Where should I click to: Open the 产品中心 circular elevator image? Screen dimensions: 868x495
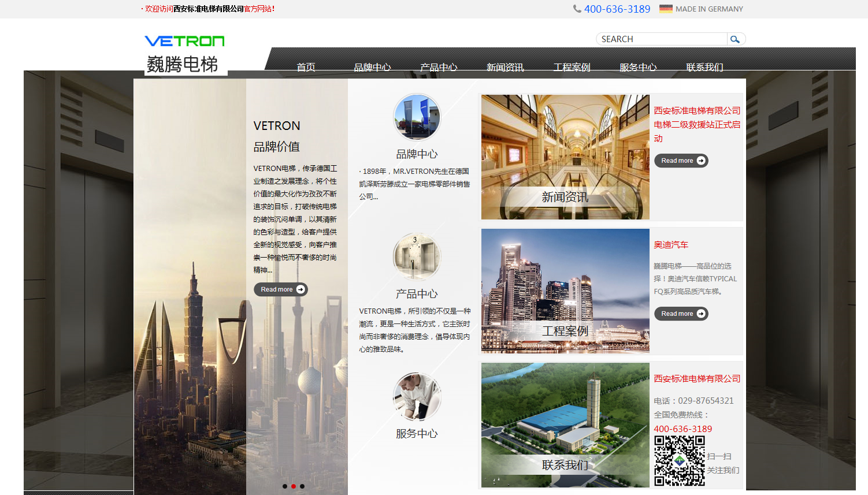click(x=417, y=256)
